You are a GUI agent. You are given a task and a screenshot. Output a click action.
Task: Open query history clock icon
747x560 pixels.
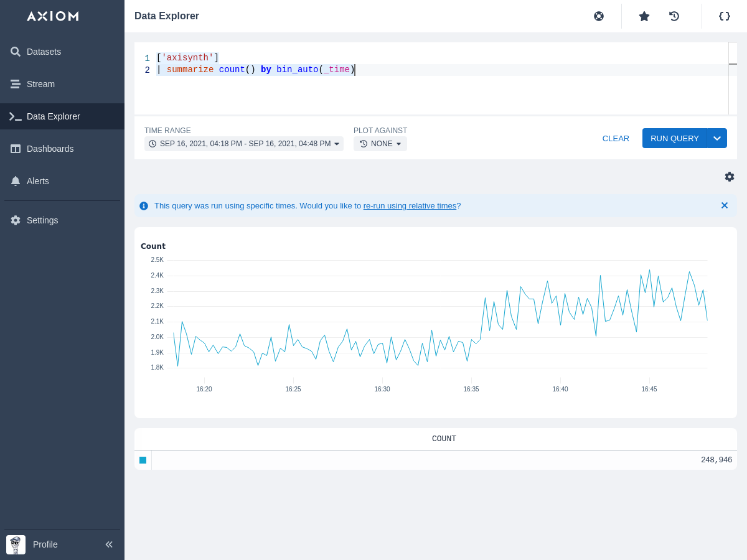click(x=674, y=16)
